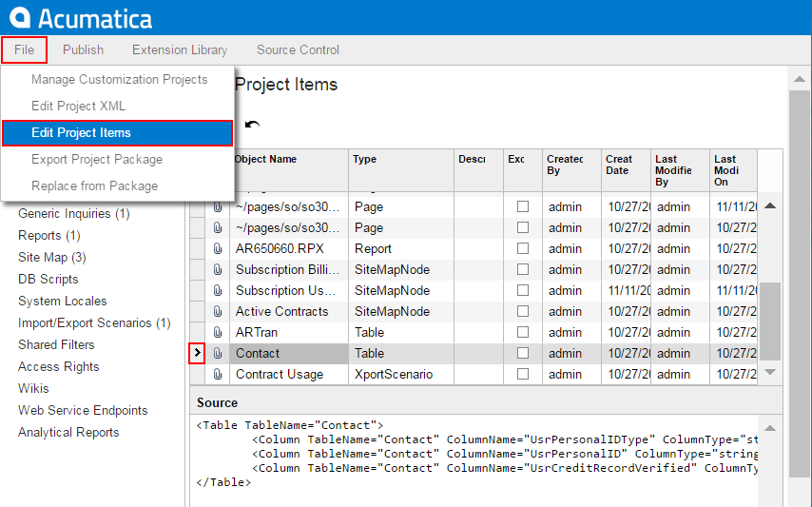Select Edit Project Items from the File menu
The width and height of the screenshot is (812, 507).
click(81, 133)
